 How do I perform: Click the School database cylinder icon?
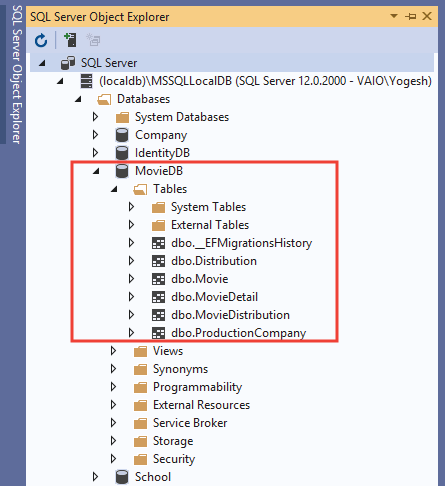122,477
